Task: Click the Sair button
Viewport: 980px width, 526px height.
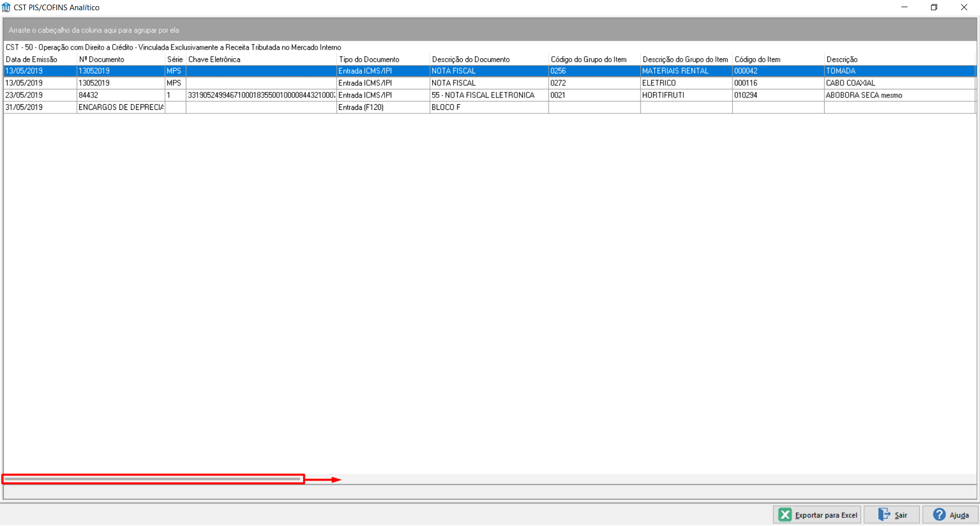Action: tap(892, 515)
